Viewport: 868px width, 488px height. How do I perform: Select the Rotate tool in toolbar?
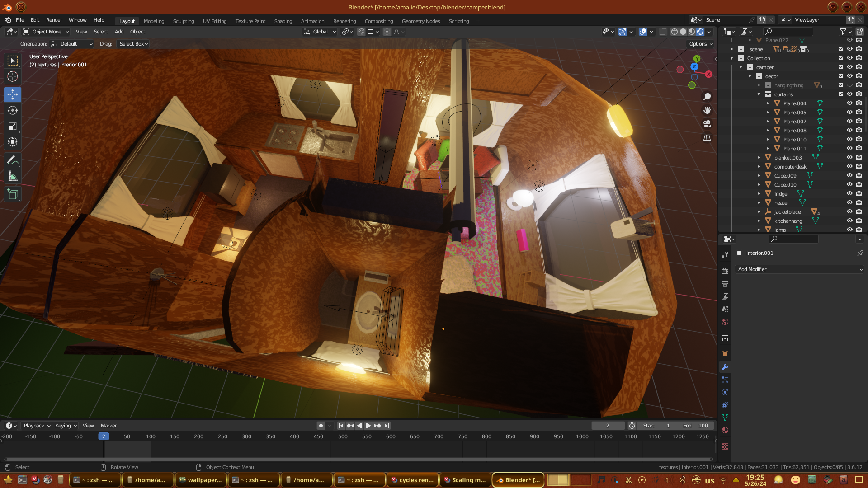13,111
